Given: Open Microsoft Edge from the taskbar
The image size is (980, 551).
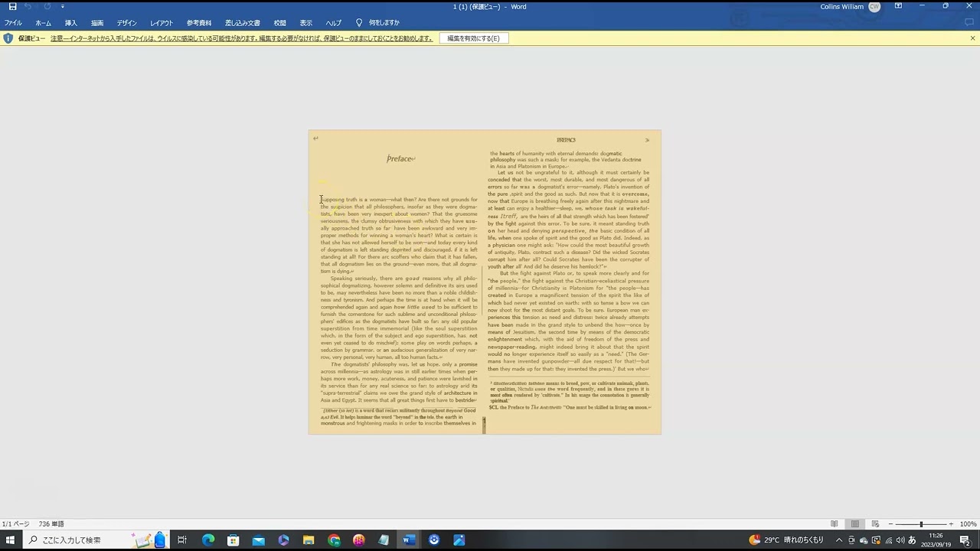Looking at the screenshot, I should click(x=208, y=540).
